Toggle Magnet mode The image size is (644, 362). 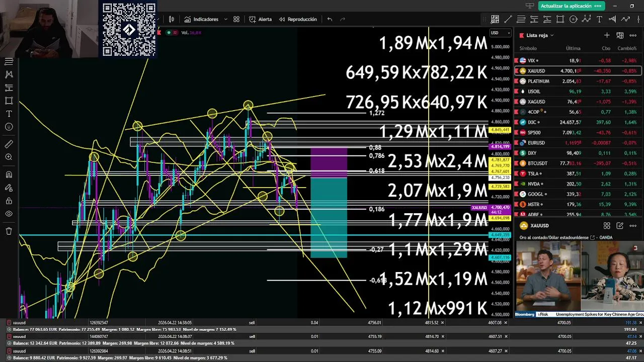9,175
